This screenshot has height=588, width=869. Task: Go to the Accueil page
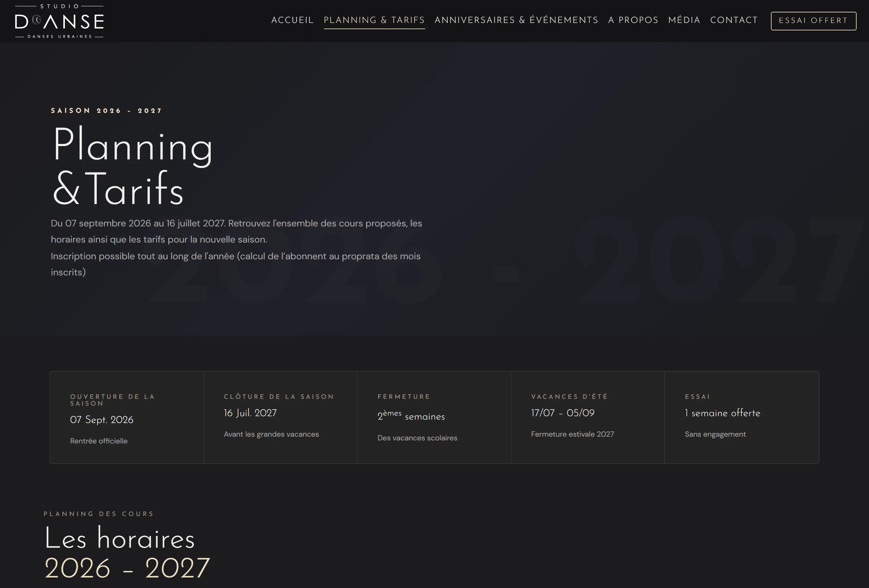(292, 20)
